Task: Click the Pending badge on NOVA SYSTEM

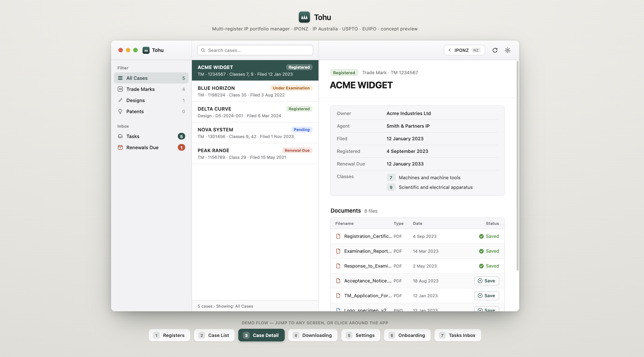Action: 302,130
